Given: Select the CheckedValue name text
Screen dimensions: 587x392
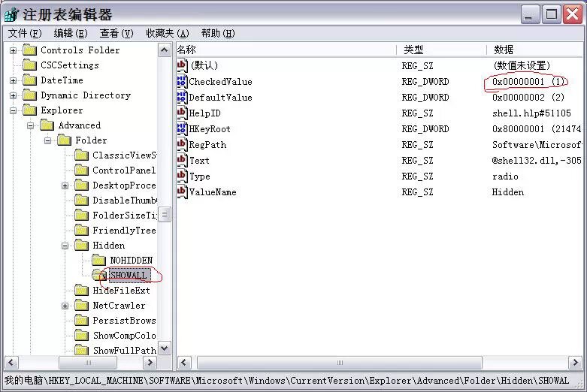Looking at the screenshot, I should point(220,82).
